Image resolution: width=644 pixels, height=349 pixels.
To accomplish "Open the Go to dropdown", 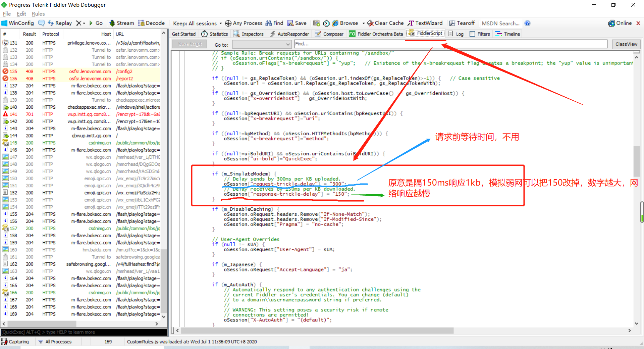I will (x=262, y=44).
